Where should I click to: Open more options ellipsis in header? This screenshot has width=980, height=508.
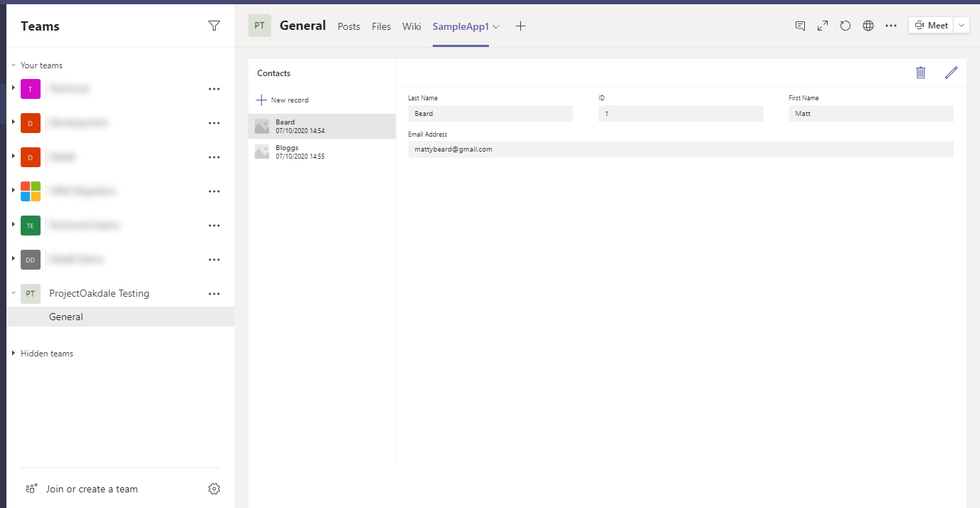pyautogui.click(x=891, y=26)
